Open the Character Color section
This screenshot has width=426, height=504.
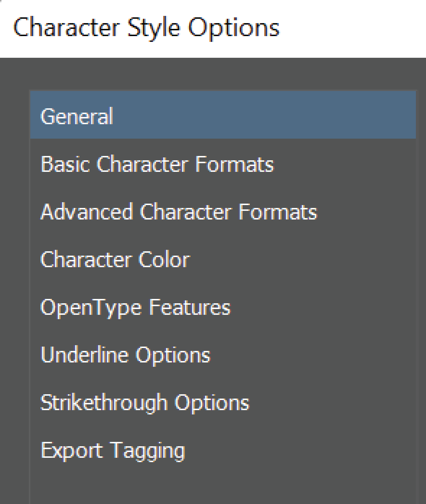click(x=115, y=259)
